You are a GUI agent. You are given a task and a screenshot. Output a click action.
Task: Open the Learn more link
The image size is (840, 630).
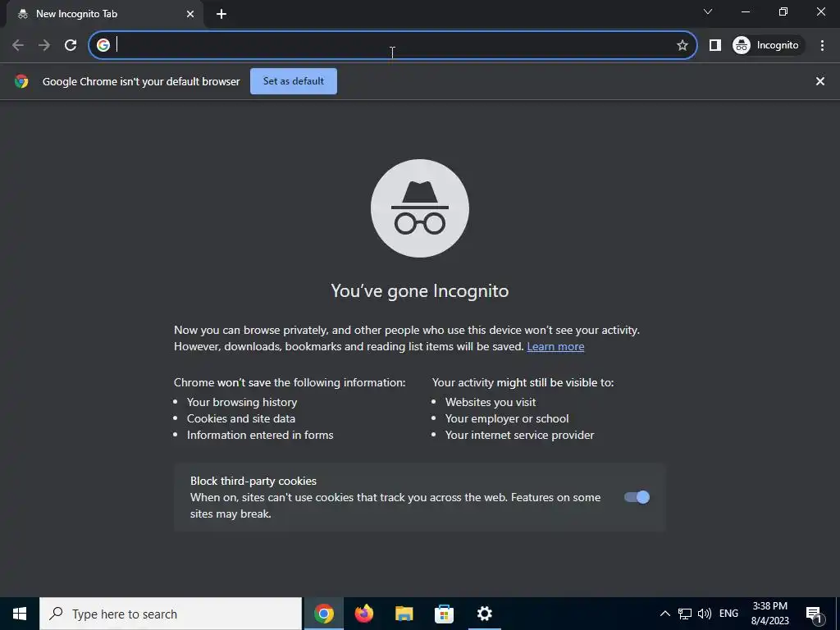555,347
